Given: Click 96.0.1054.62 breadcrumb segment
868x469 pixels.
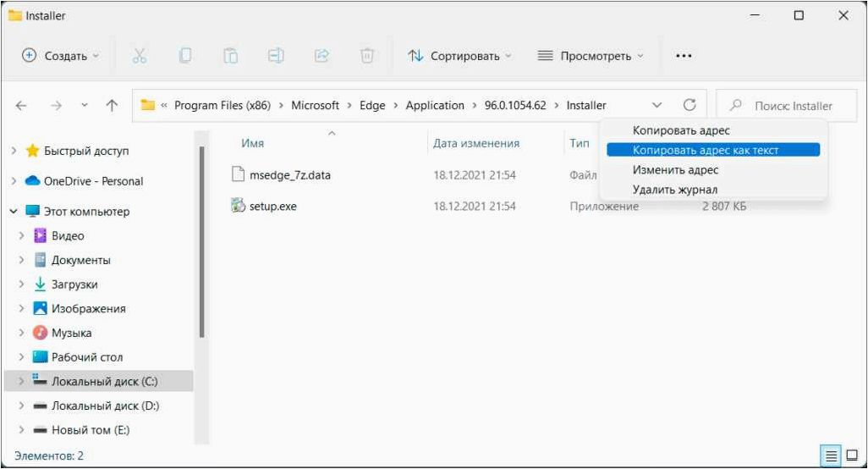Looking at the screenshot, I should 515,105.
